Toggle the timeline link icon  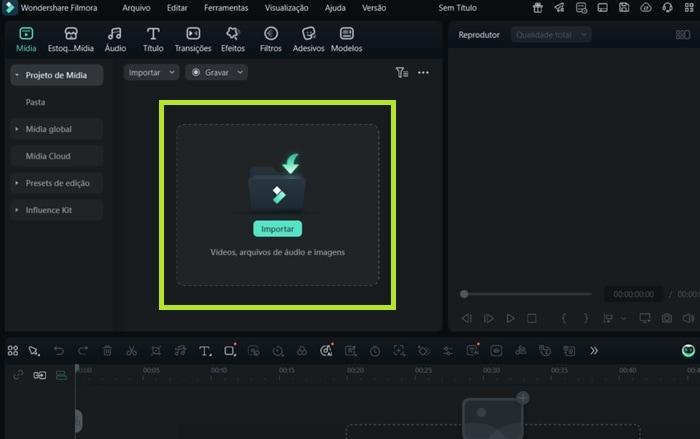[x=18, y=375]
